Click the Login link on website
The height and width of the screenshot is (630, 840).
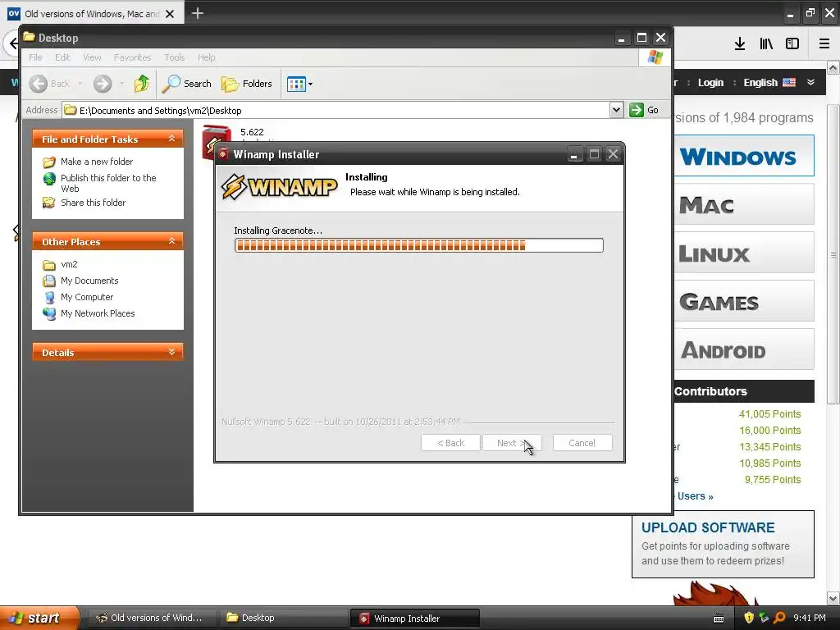click(710, 83)
